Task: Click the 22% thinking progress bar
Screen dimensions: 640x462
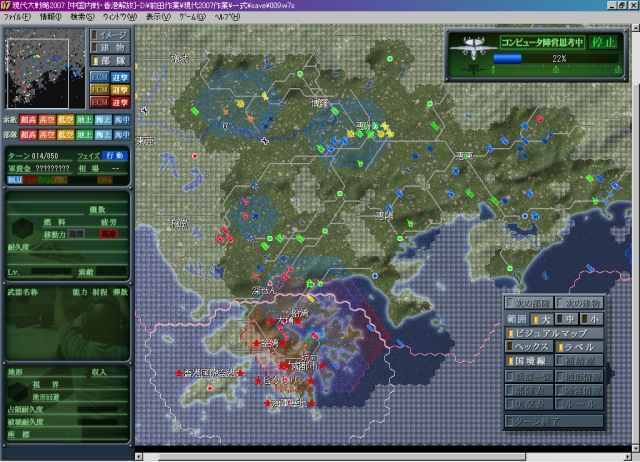Action: 555,59
